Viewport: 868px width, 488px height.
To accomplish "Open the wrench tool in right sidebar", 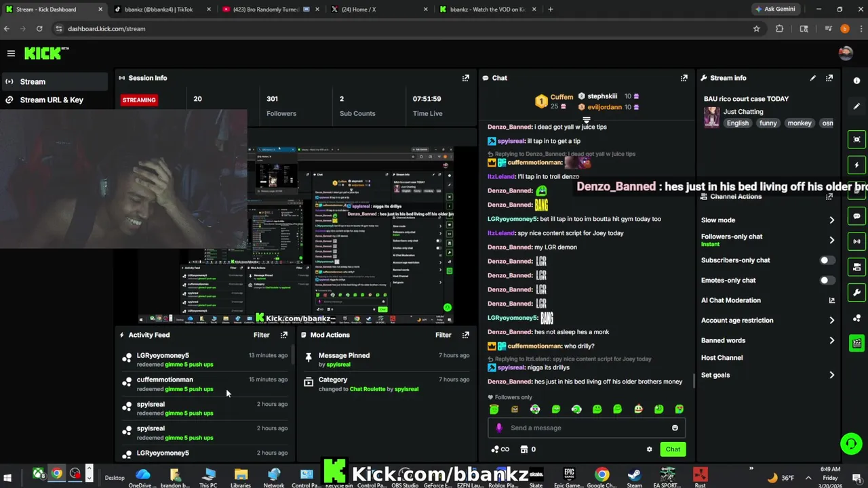I will 857,293.
